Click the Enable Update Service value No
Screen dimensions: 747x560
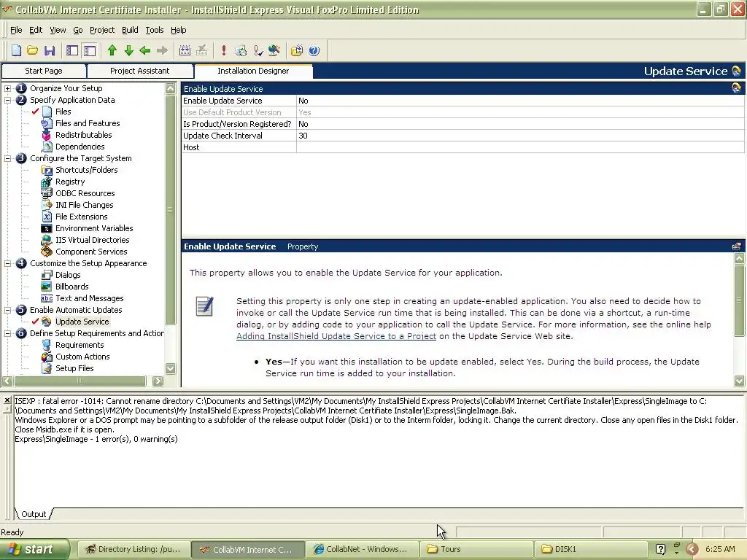(x=519, y=101)
